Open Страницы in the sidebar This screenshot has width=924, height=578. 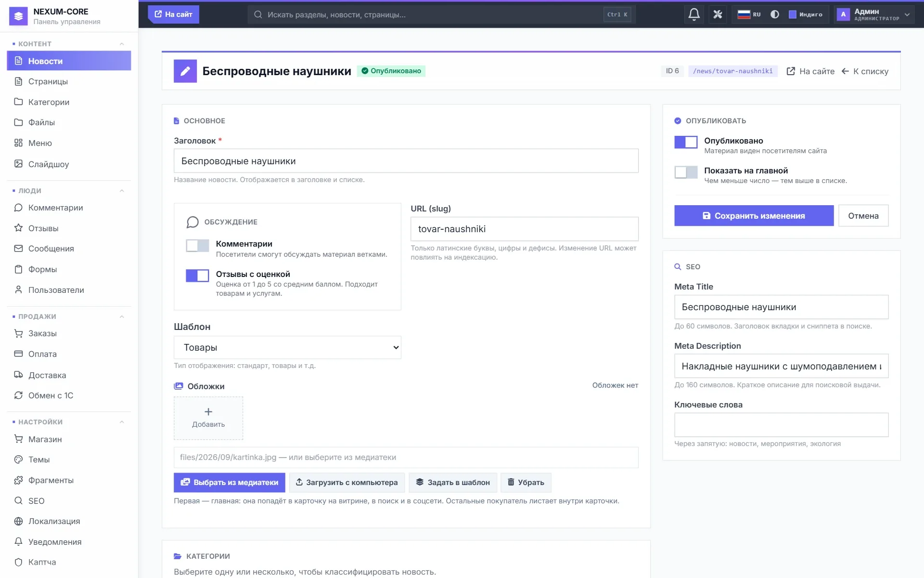coord(69,81)
